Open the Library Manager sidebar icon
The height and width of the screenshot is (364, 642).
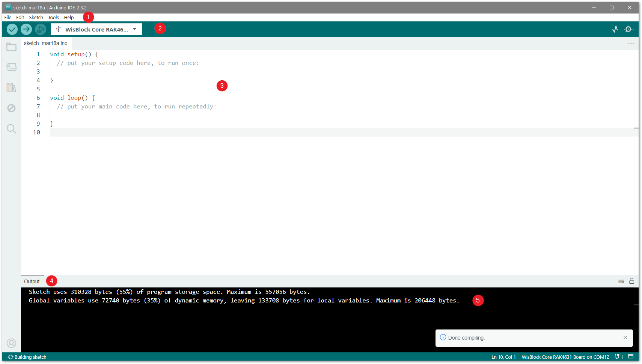[11, 88]
